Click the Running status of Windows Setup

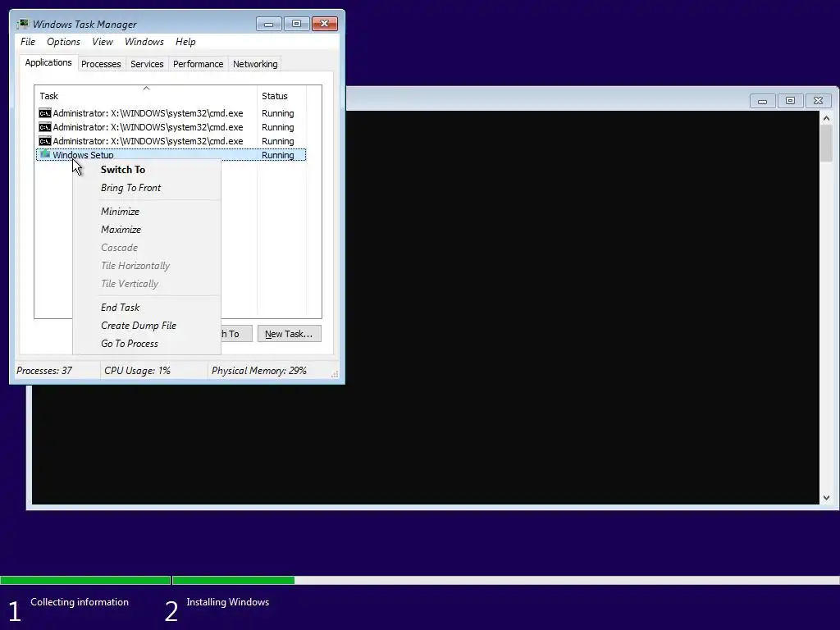pos(277,155)
